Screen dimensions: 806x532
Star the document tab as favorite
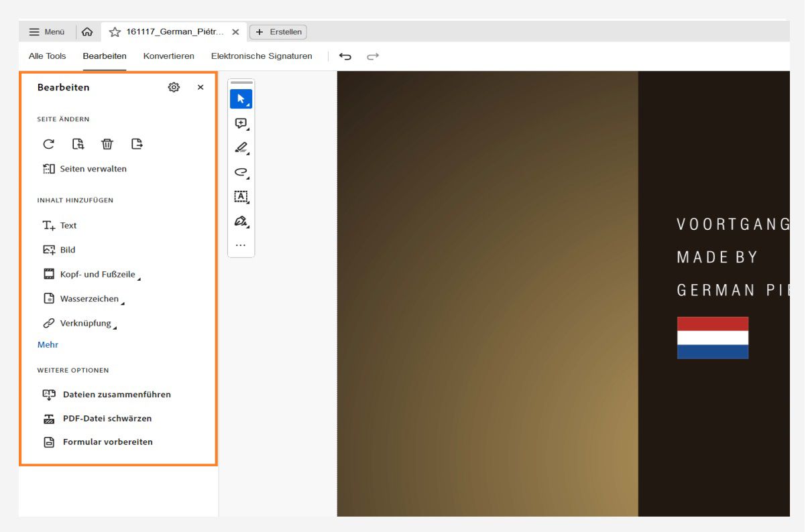pos(115,31)
